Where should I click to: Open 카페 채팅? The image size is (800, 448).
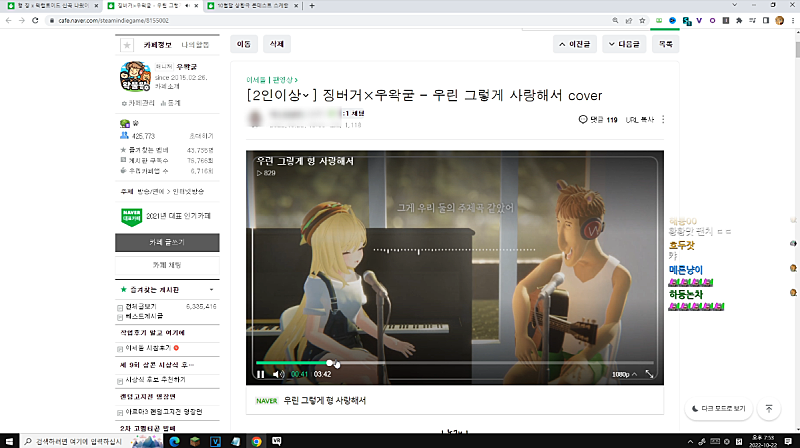[x=167, y=265]
